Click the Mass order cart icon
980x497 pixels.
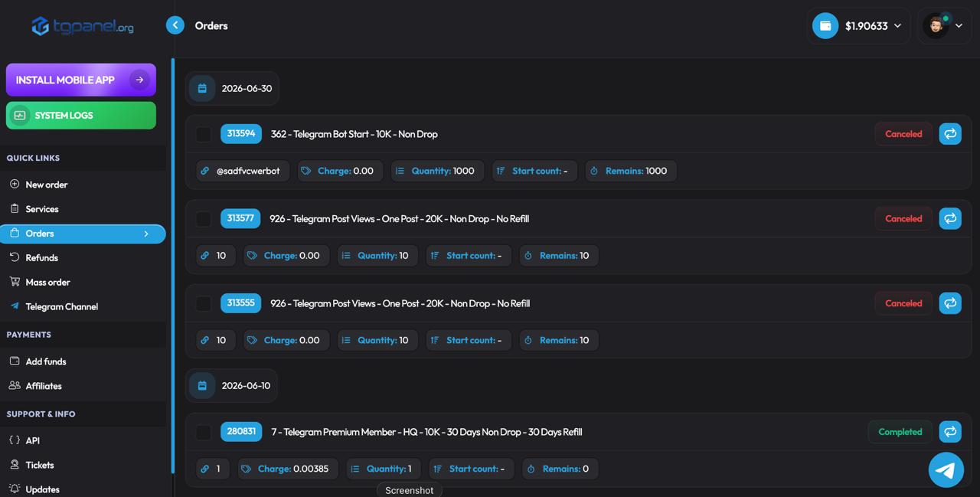tap(15, 282)
